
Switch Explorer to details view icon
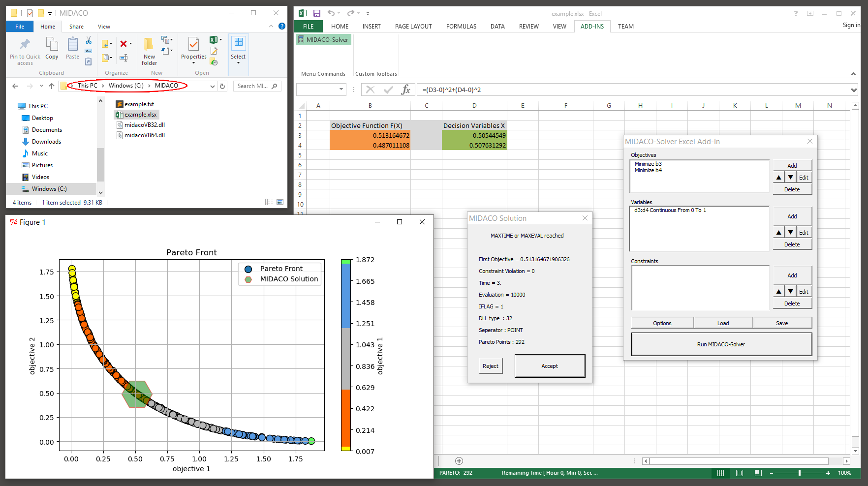[x=269, y=202]
